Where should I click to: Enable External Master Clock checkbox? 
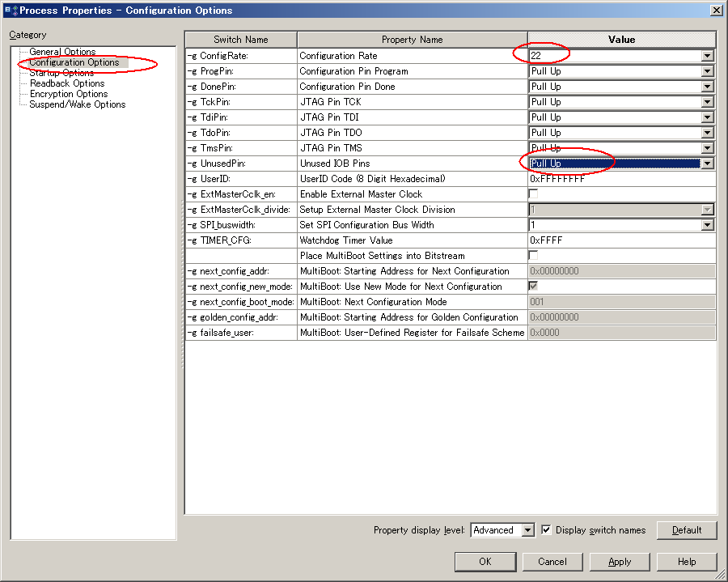click(534, 194)
